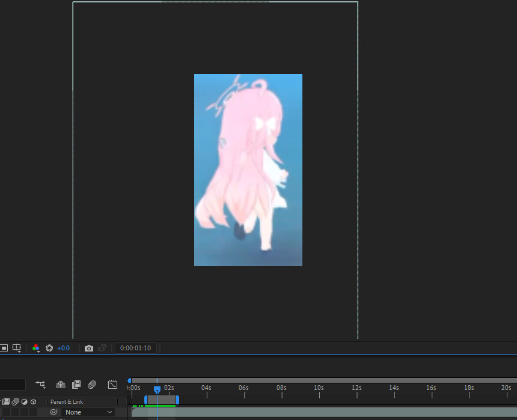Toggle the layer's 3D layer switch
This screenshot has height=420, width=517.
(33, 412)
